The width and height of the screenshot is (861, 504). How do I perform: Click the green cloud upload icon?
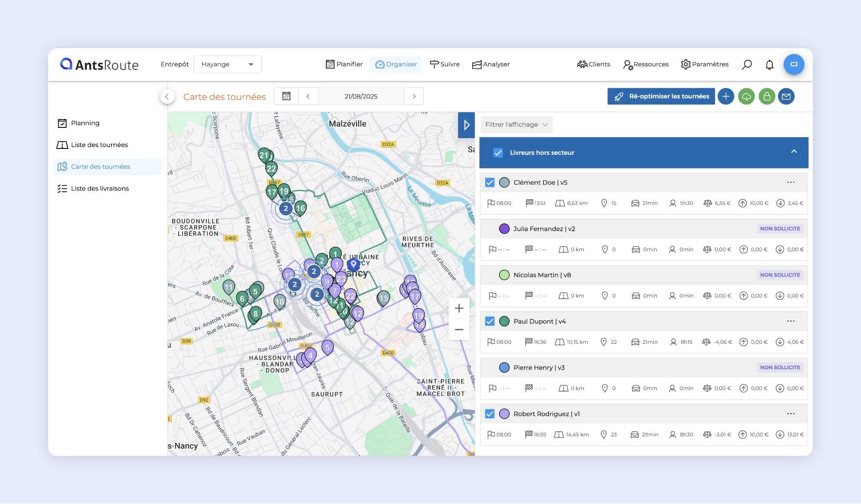(x=746, y=96)
